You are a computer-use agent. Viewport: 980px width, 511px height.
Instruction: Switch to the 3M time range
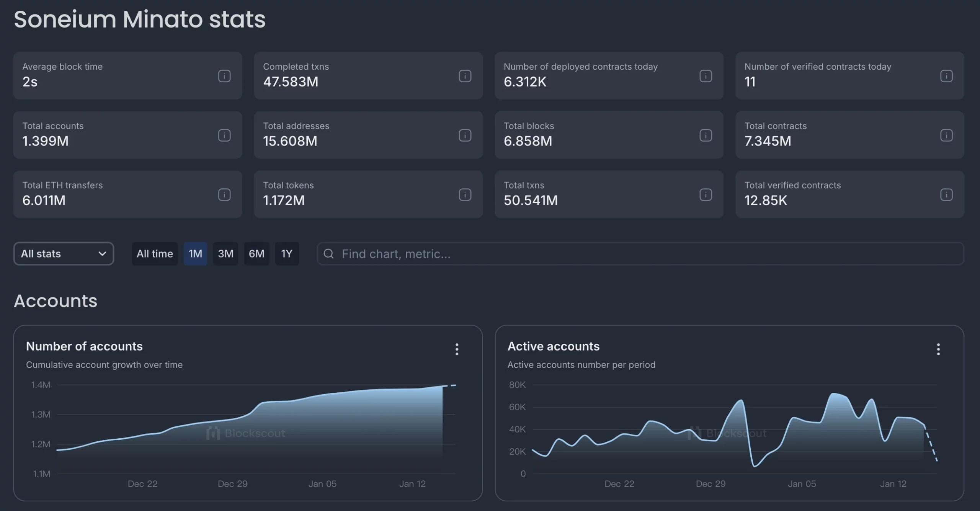(225, 253)
